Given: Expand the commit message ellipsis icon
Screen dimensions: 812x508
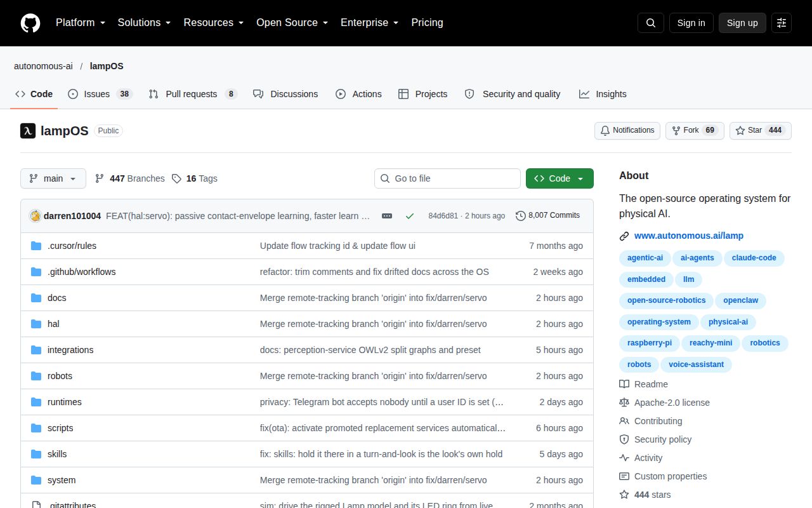Looking at the screenshot, I should coord(387,216).
